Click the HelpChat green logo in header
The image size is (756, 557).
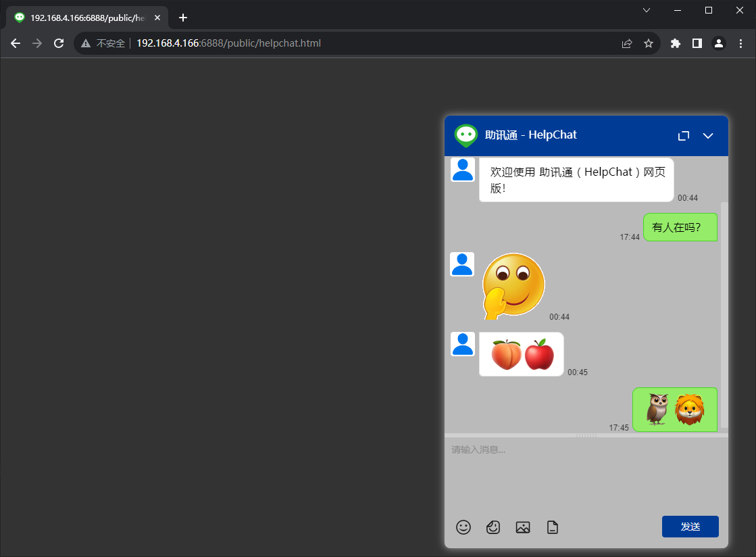(465, 135)
